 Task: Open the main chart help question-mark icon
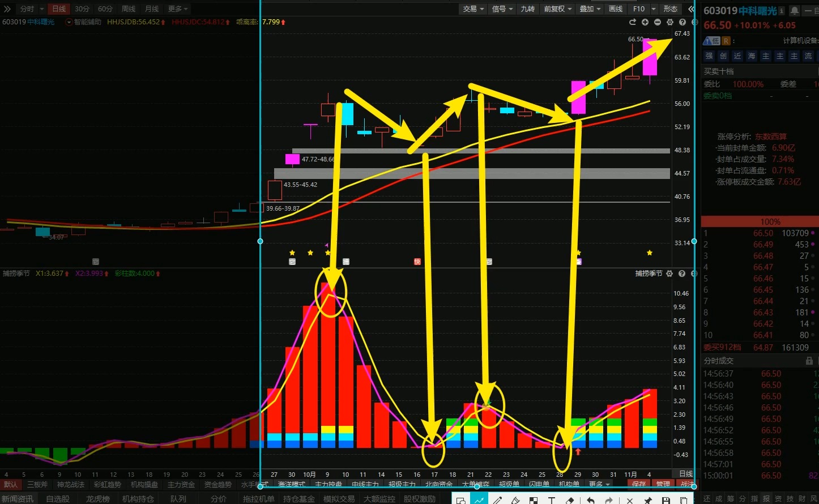coord(682,22)
